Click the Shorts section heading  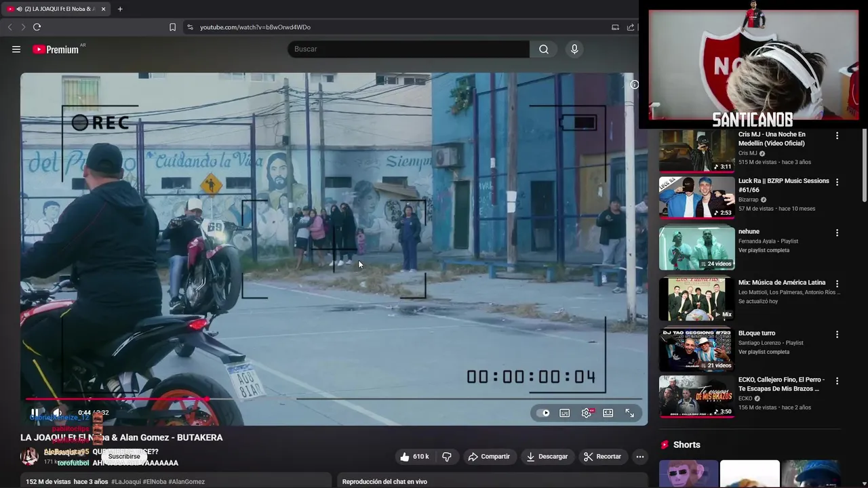point(686,445)
